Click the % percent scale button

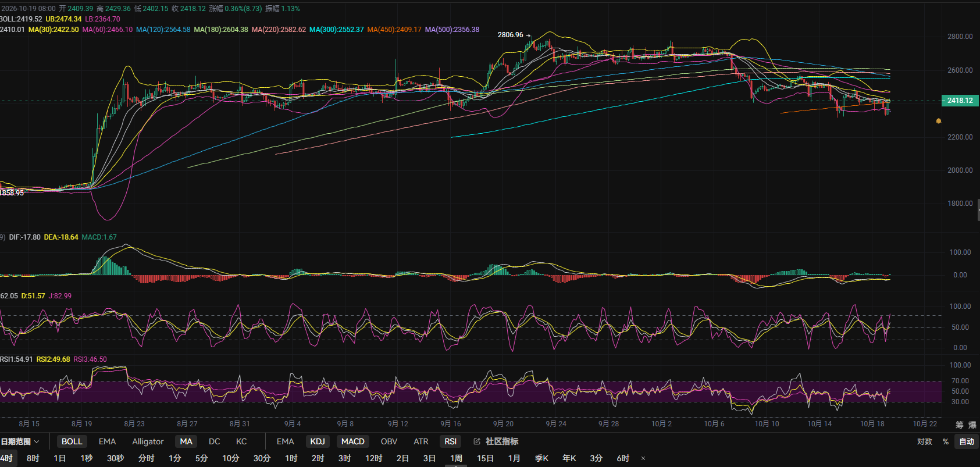coord(946,441)
